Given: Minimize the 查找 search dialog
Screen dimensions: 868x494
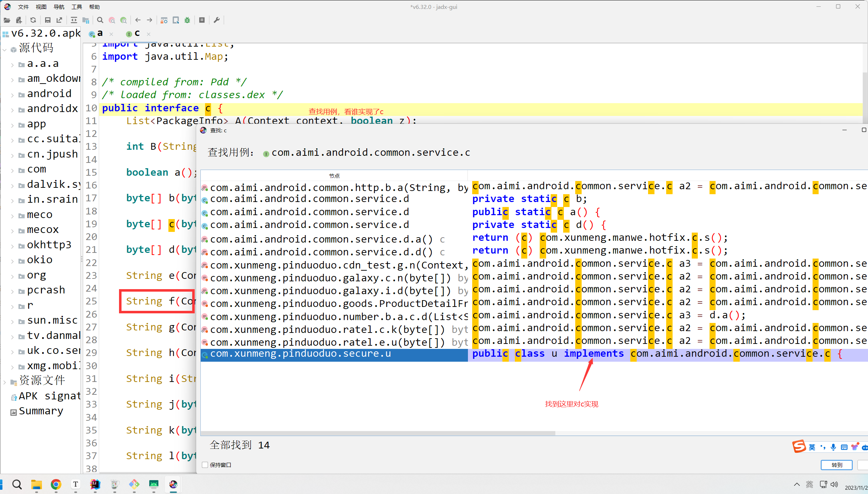Looking at the screenshot, I should pos(845,130).
